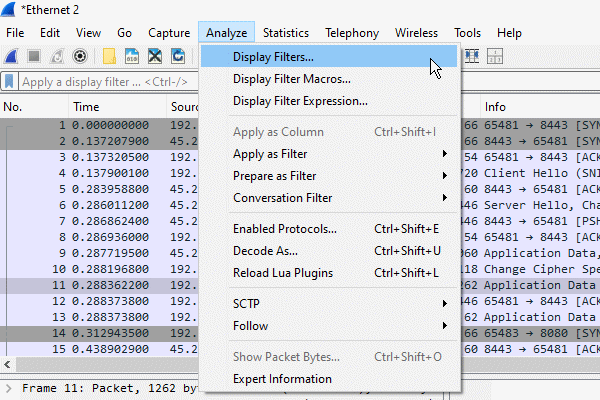The width and height of the screenshot is (600, 400).
Task: Open the View menu
Action: [88, 33]
